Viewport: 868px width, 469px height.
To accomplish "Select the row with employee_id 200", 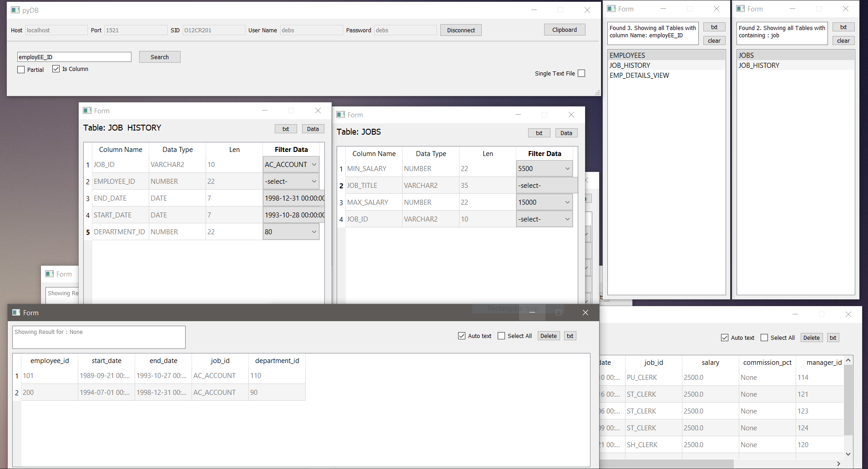I will coord(163,392).
